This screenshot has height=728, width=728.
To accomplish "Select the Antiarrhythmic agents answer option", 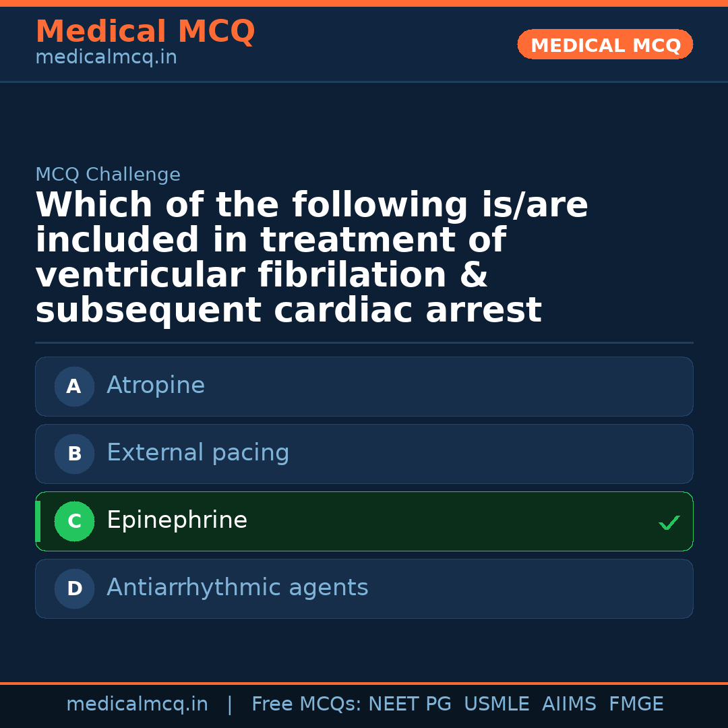I will pyautogui.click(x=364, y=588).
